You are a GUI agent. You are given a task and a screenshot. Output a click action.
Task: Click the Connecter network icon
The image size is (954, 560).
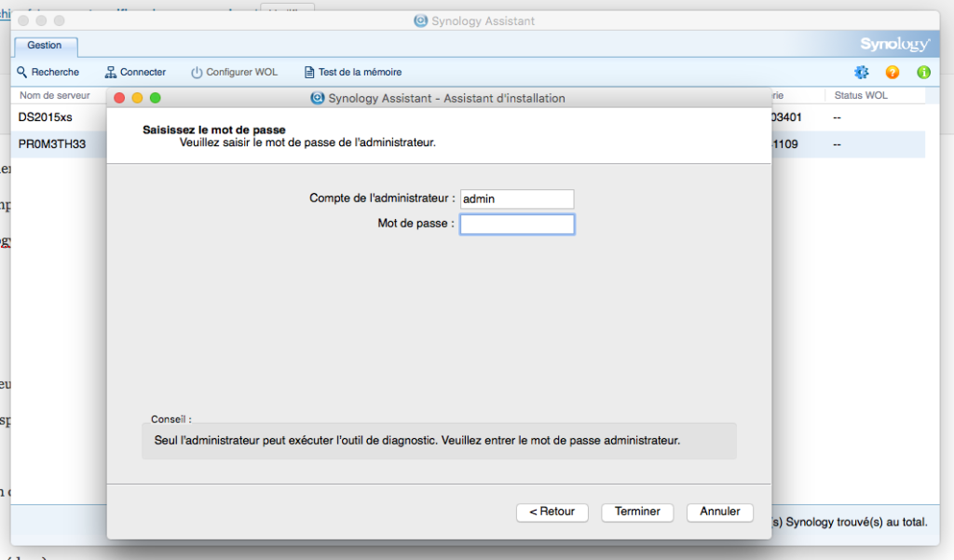[135, 72]
